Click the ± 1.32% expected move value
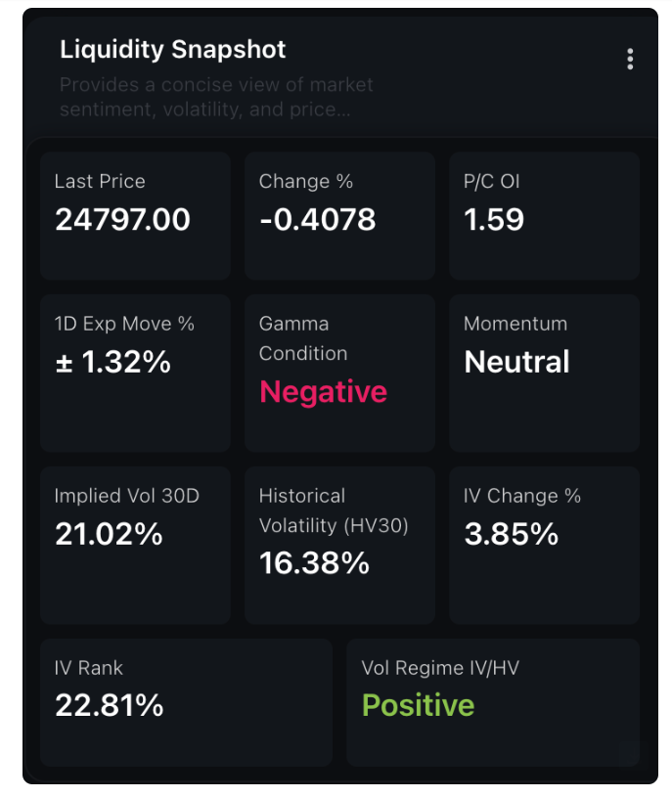Image resolution: width=672 pixels, height=797 pixels. coord(112,362)
